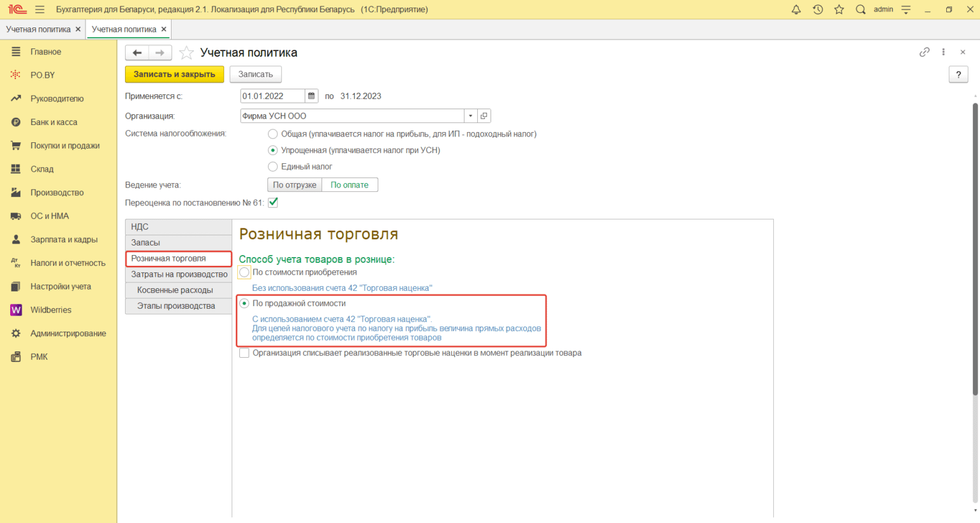Switch to the Запасы settings tab

point(146,243)
